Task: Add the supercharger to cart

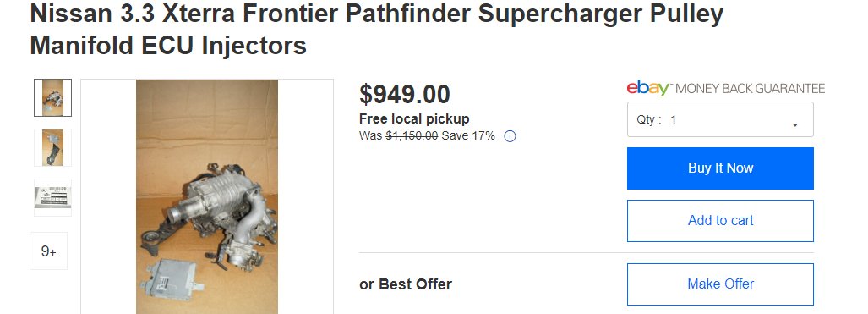Action: tap(720, 221)
